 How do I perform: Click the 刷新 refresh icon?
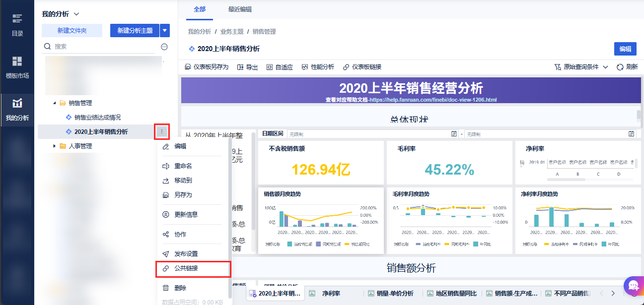point(620,67)
